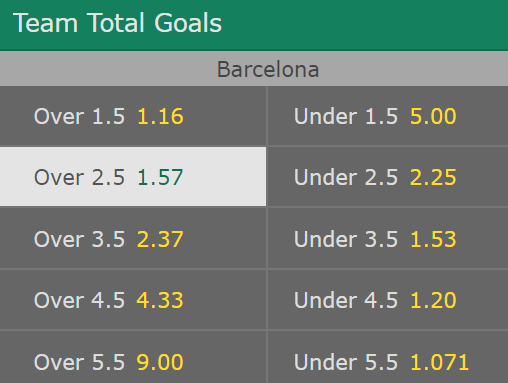This screenshot has width=508, height=383.
Task: Select Under 1.5 goals bet
Action: (x=388, y=116)
